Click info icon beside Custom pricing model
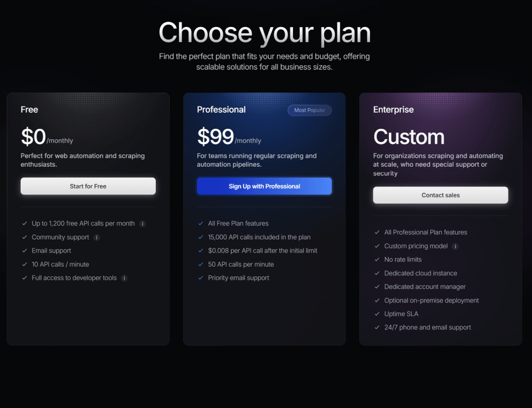 coord(455,246)
